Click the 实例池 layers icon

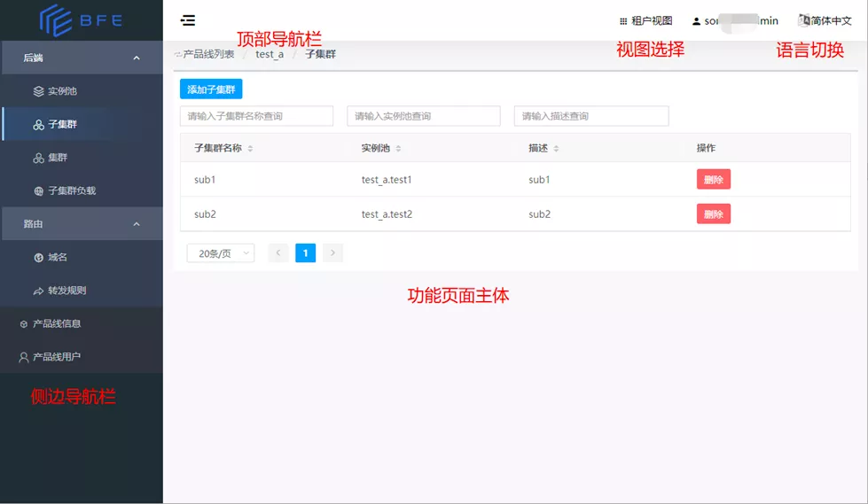38,91
